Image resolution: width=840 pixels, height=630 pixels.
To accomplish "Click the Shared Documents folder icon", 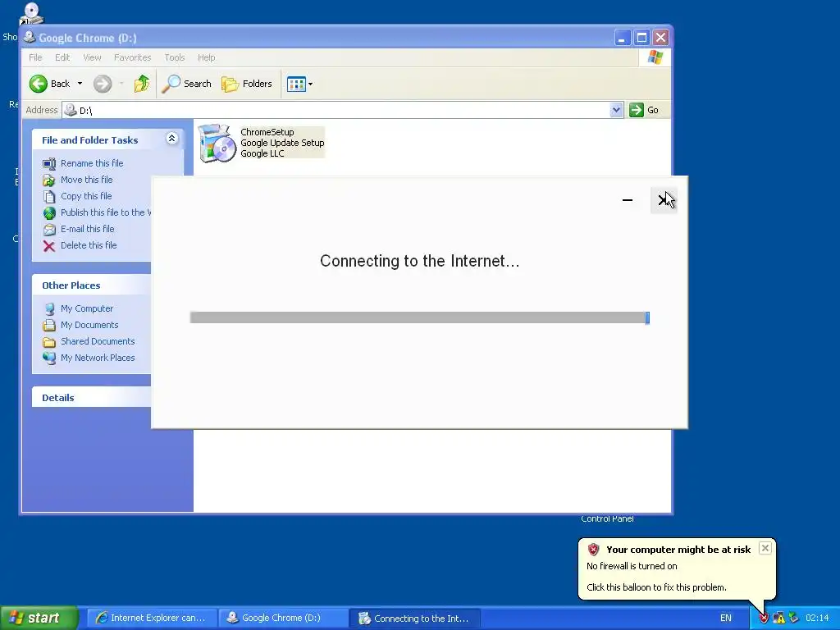I will click(49, 342).
